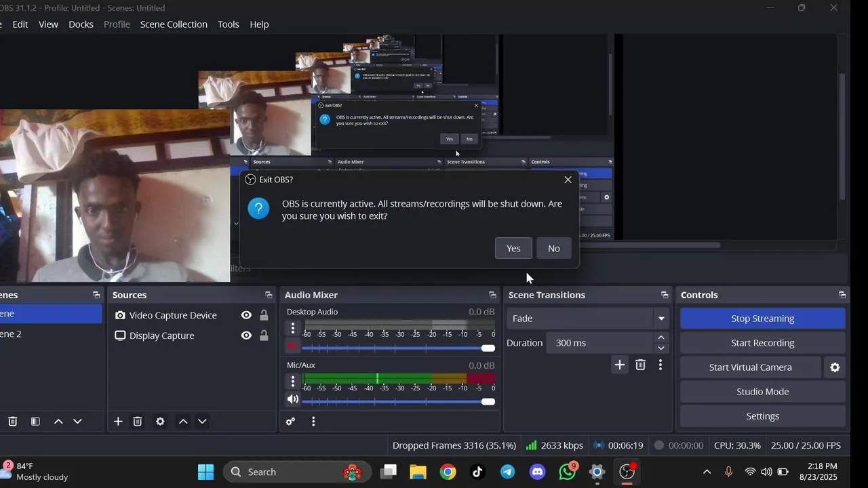
Task: Open File Explorer from taskbar
Action: 418,472
